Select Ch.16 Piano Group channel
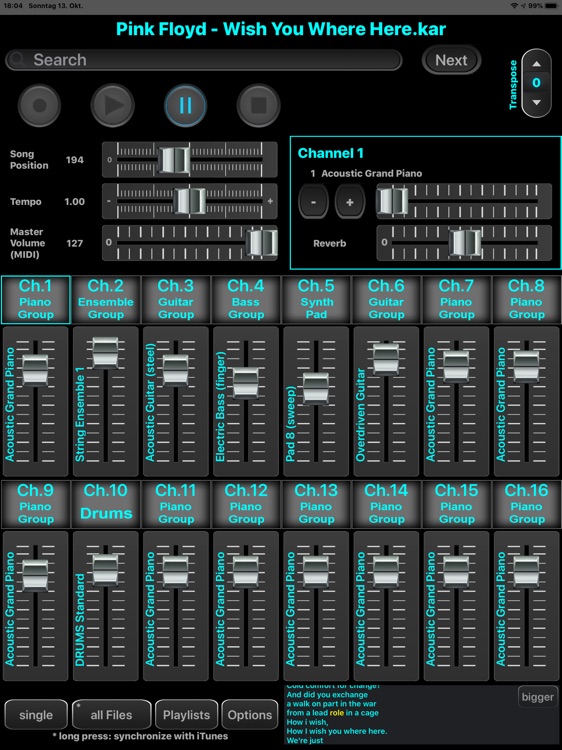Viewport: 562px width, 750px height. pyautogui.click(x=526, y=505)
